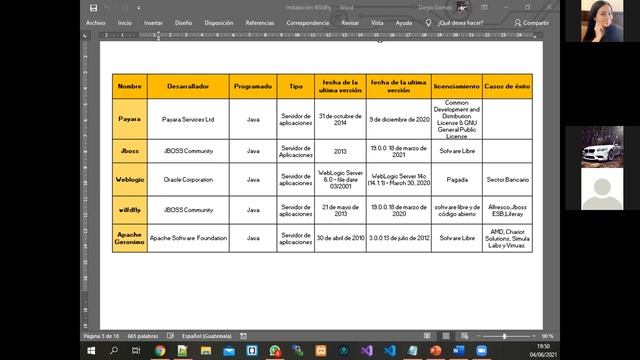Image resolution: width=640 pixels, height=360 pixels.
Task: Click the '¿Qué desea hacer?' search field
Action: pos(460,23)
